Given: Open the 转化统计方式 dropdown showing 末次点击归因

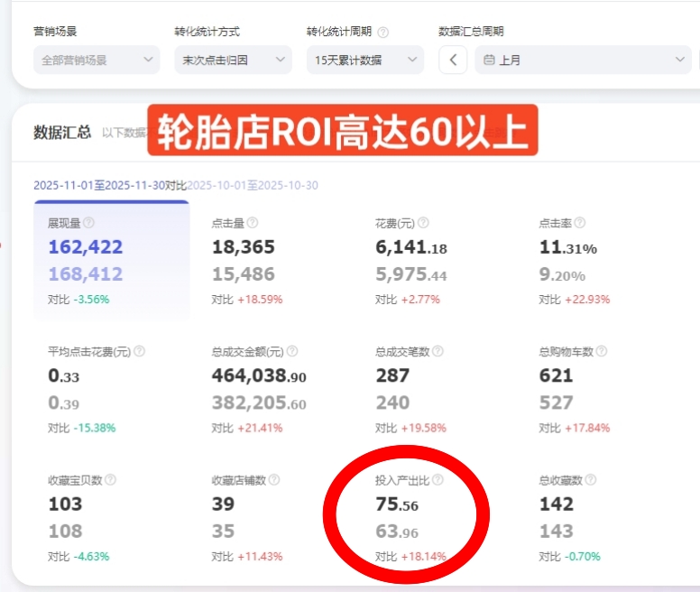Looking at the screenshot, I should (233, 60).
